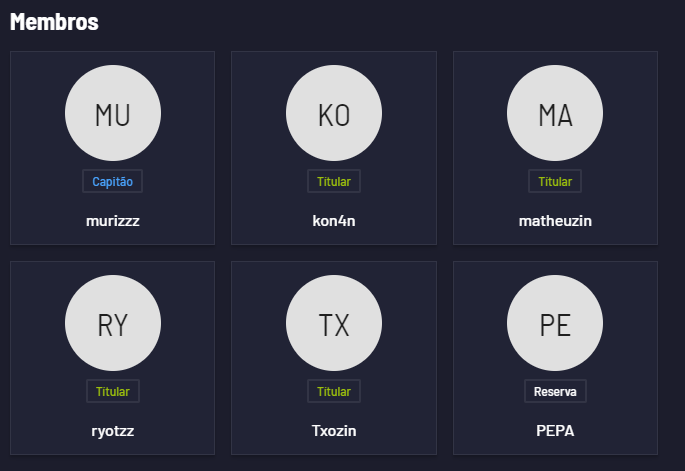The width and height of the screenshot is (685, 471).
Task: Click the KO avatar circle
Action: point(334,114)
